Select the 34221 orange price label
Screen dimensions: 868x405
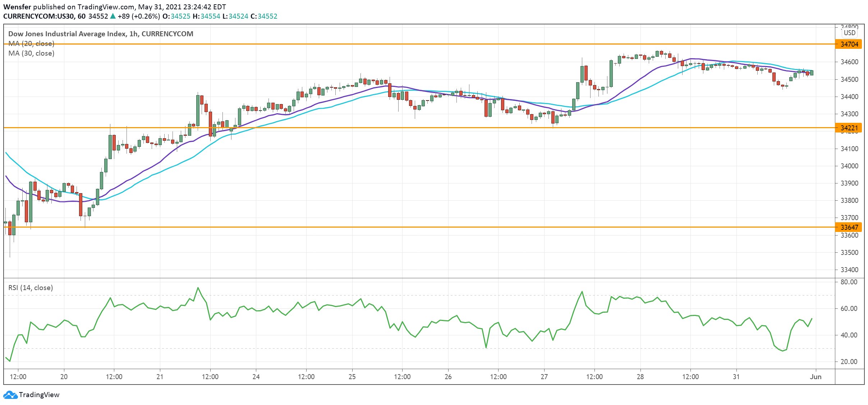tap(850, 128)
